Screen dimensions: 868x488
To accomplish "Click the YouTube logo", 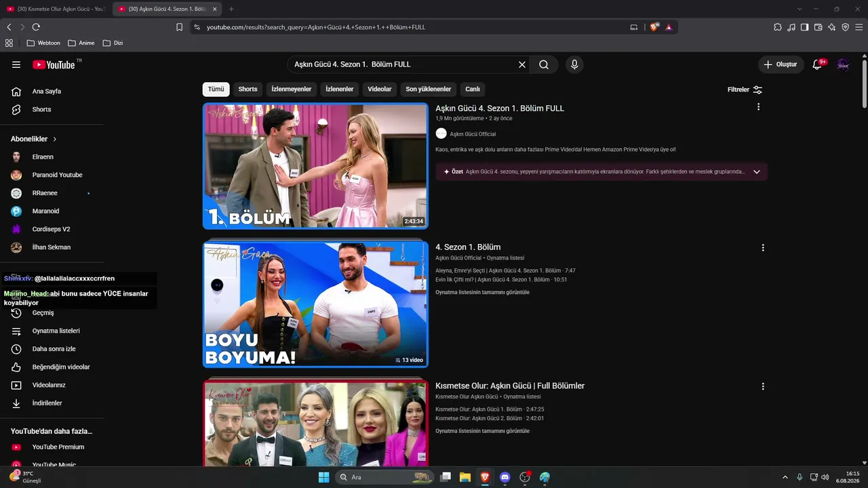I will coord(54,64).
